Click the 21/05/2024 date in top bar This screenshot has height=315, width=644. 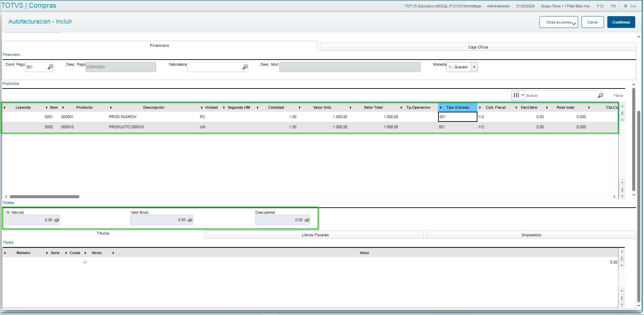pyautogui.click(x=525, y=6)
